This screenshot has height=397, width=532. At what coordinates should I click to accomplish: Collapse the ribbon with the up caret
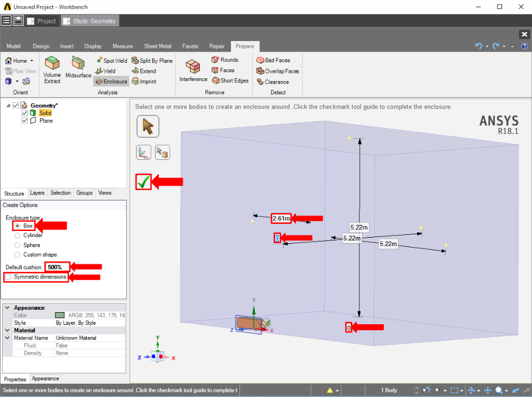[x=513, y=47]
